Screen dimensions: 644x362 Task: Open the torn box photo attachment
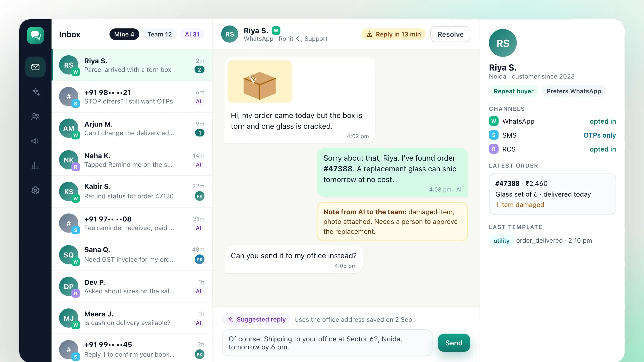click(260, 82)
